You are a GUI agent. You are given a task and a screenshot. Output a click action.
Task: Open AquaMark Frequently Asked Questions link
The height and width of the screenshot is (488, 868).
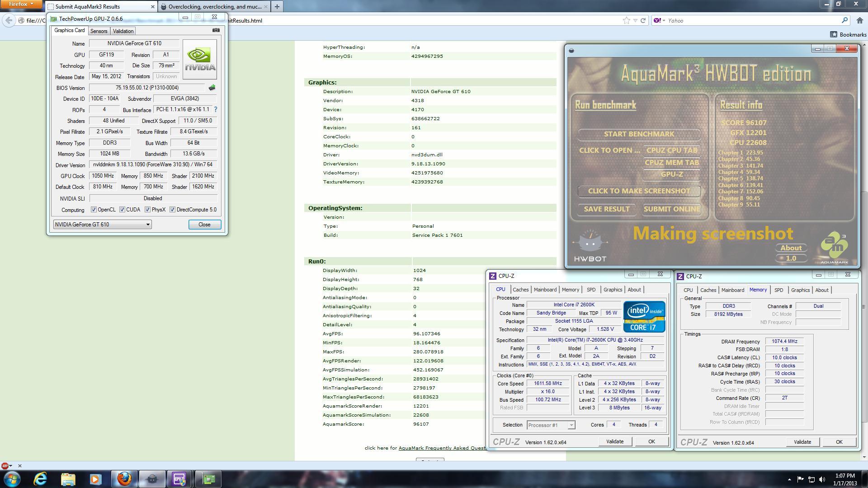(442, 448)
